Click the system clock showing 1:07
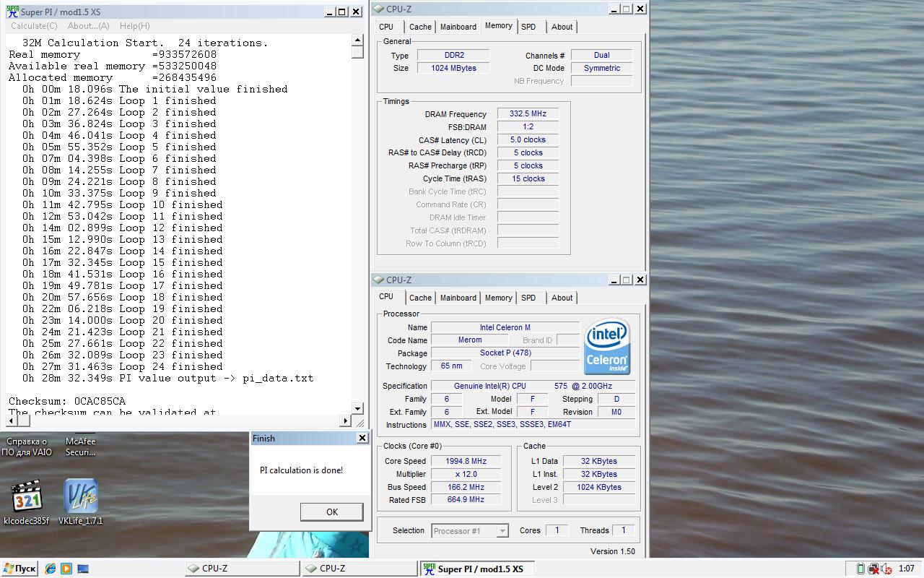Screen dimensions: 924x578 pos(906,569)
